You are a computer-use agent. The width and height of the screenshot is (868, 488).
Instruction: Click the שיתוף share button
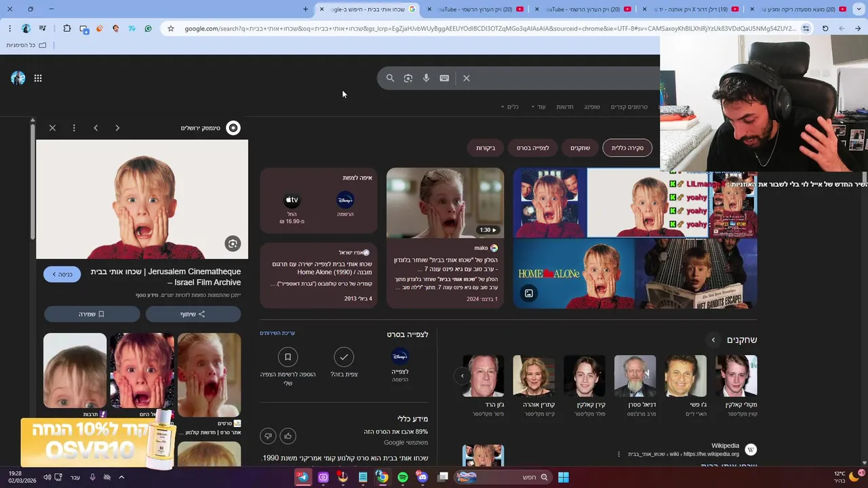193,314
